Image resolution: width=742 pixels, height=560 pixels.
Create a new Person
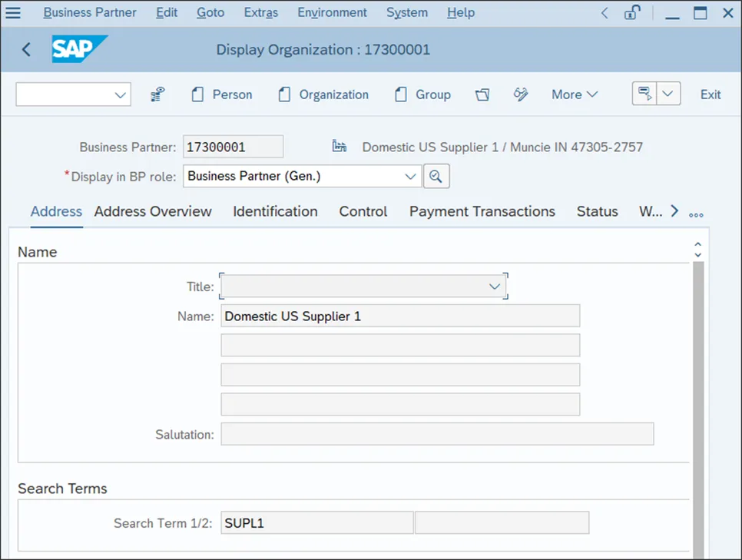221,94
